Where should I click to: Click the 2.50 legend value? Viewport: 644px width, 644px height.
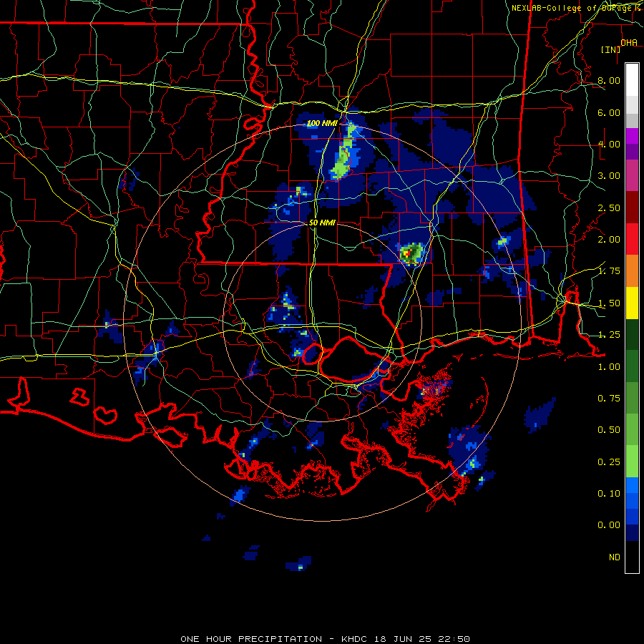609,208
